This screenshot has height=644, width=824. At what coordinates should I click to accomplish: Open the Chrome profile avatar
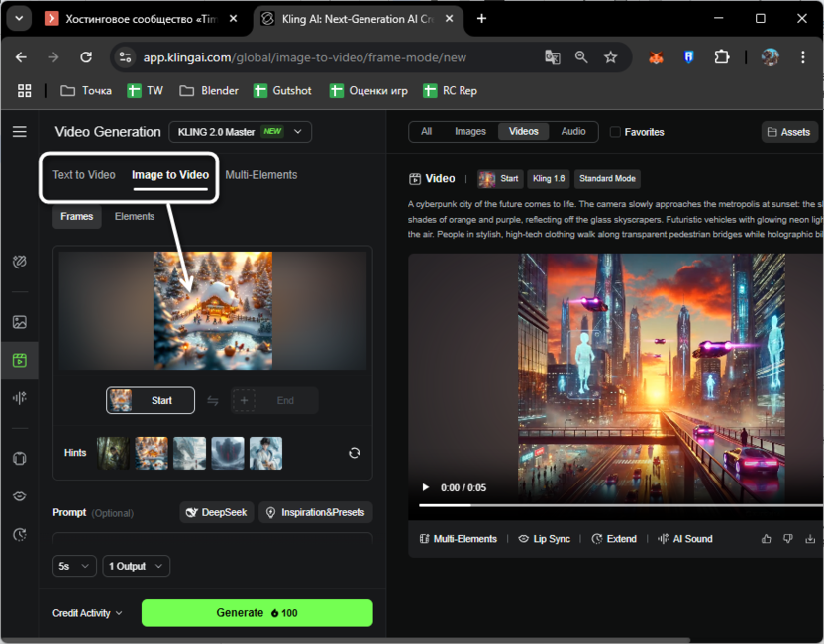[x=770, y=57]
